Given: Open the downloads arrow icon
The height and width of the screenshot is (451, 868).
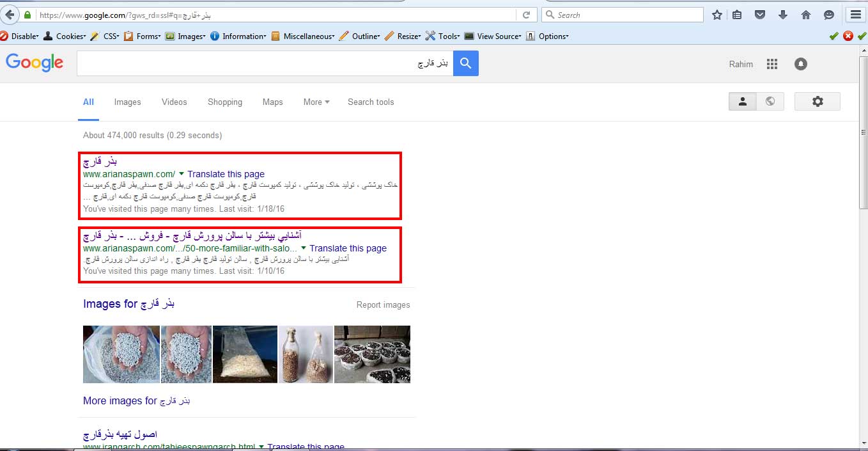Looking at the screenshot, I should [x=782, y=15].
